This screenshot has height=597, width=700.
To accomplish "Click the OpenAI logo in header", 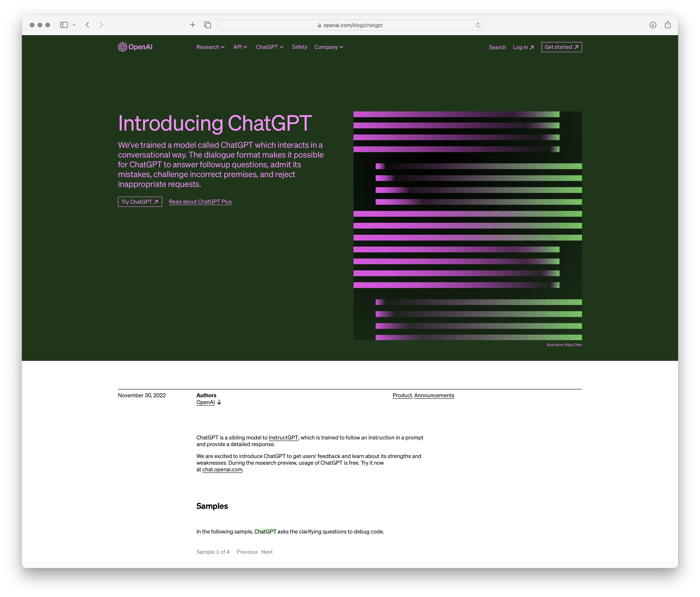I will point(135,47).
